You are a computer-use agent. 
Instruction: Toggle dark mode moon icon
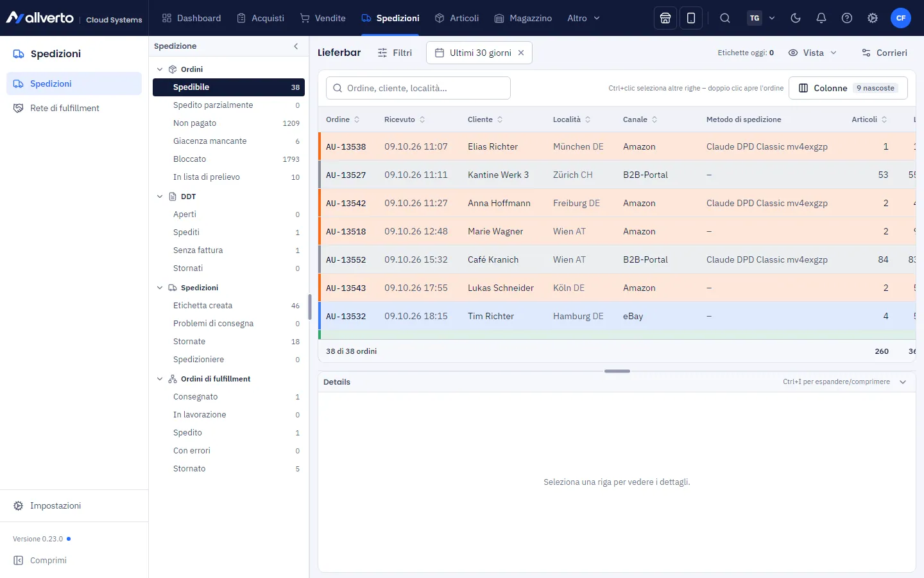pyautogui.click(x=796, y=18)
